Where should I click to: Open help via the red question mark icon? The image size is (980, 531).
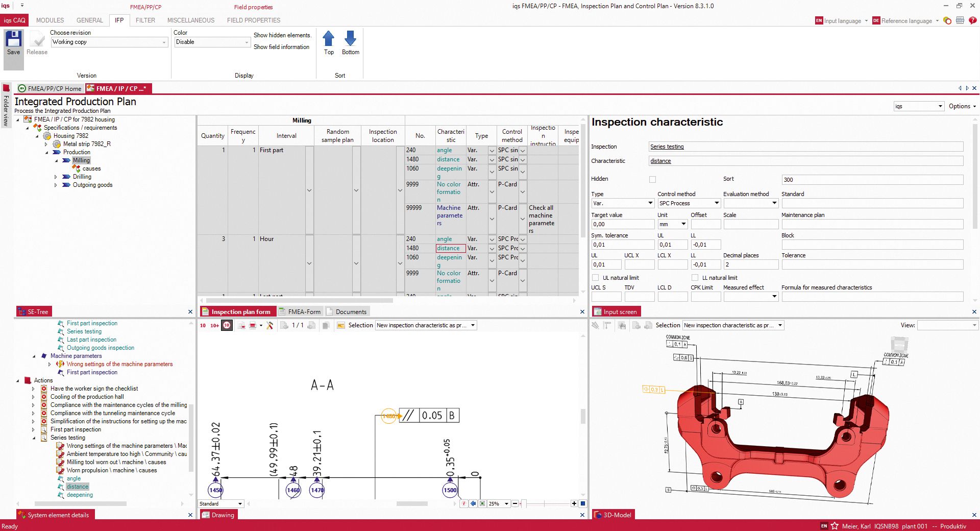[x=973, y=21]
